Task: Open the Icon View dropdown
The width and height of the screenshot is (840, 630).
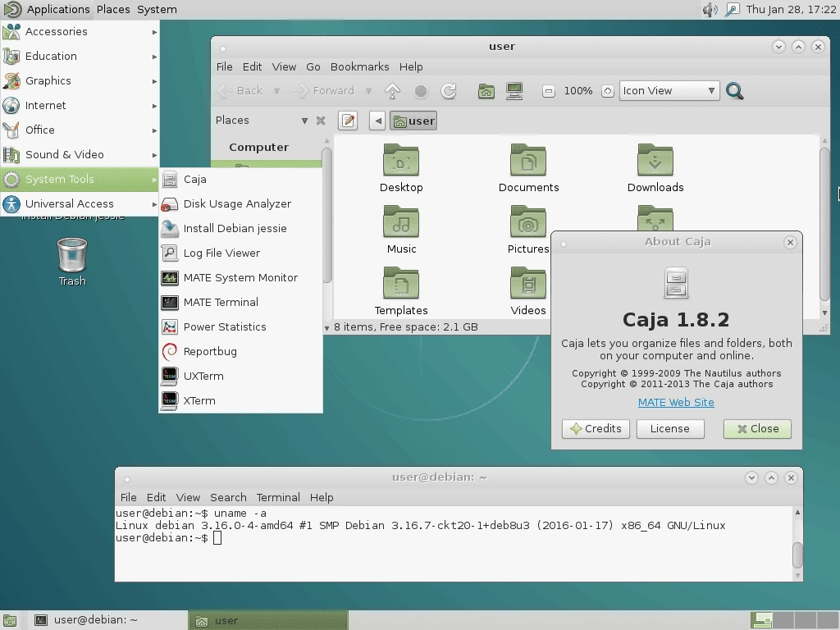Action: point(669,91)
